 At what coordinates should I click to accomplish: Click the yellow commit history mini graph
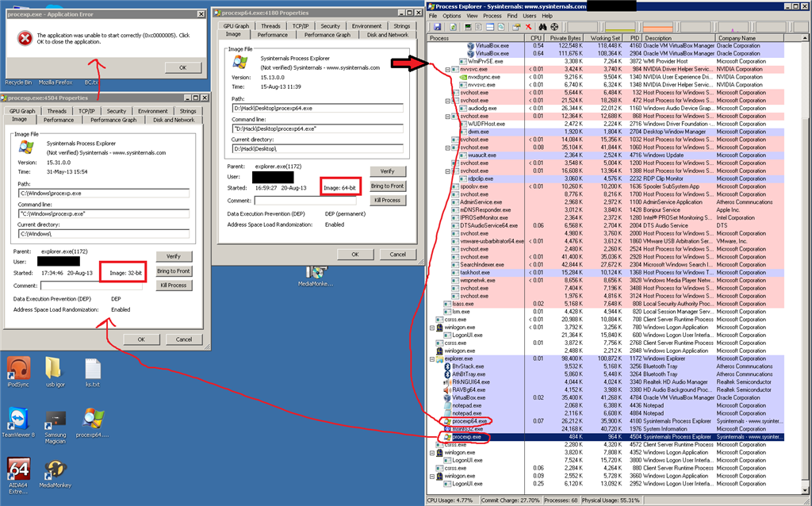tap(620, 27)
